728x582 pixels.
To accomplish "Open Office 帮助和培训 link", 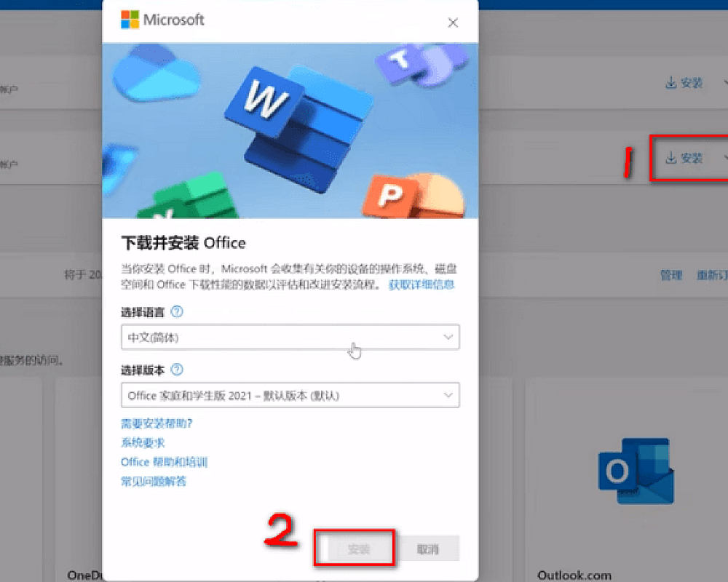I will pyautogui.click(x=164, y=462).
